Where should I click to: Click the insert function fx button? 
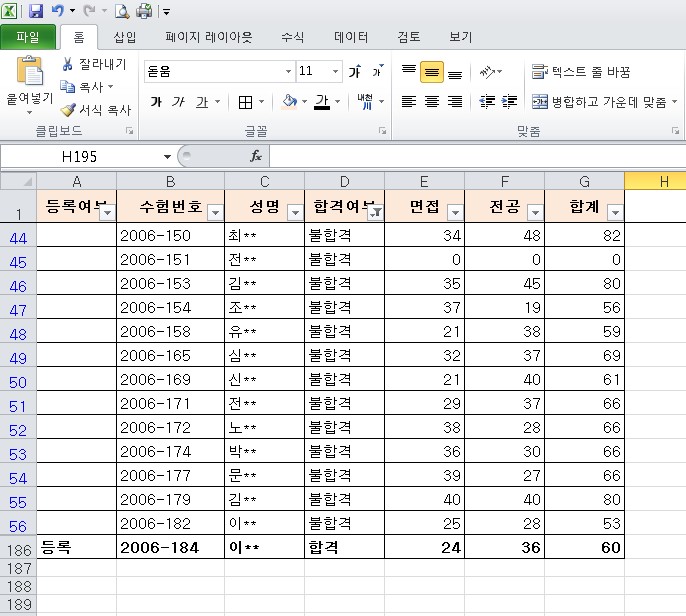[256, 156]
